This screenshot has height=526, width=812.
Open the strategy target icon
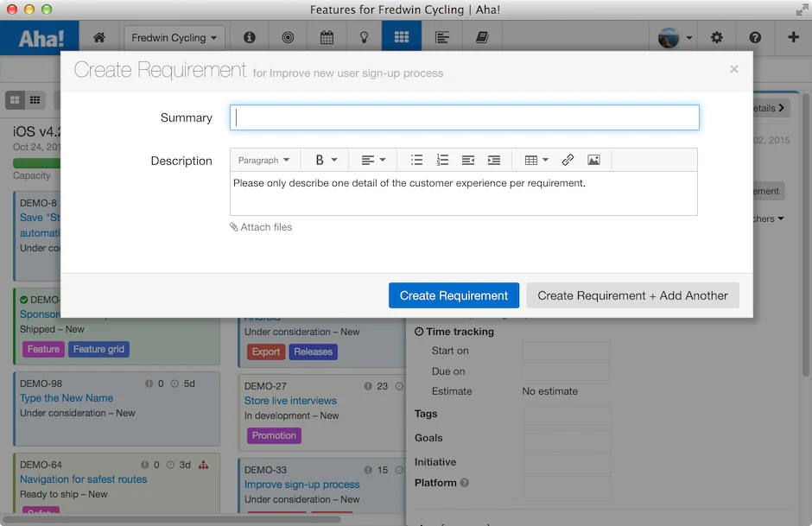(x=288, y=37)
